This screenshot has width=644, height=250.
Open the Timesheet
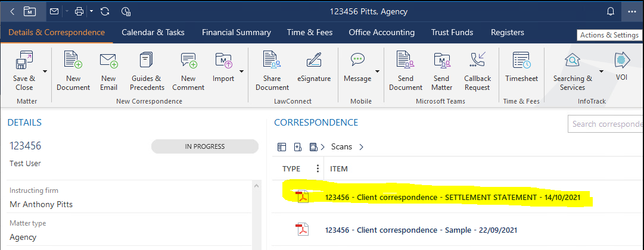coord(521,60)
